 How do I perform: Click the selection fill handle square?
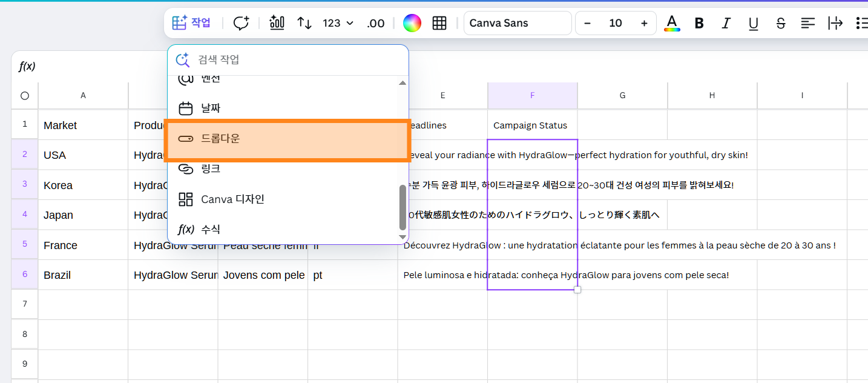click(577, 290)
